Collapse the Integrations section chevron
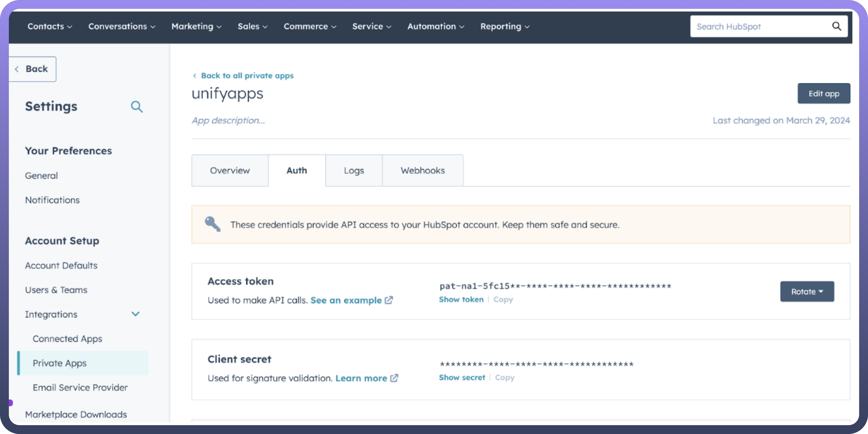The width and height of the screenshot is (868, 434). [136, 314]
